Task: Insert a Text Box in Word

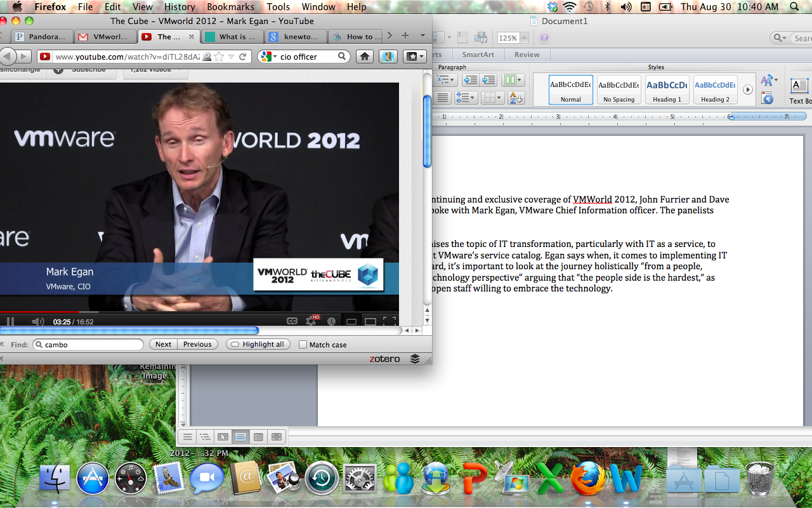Action: coord(799,90)
